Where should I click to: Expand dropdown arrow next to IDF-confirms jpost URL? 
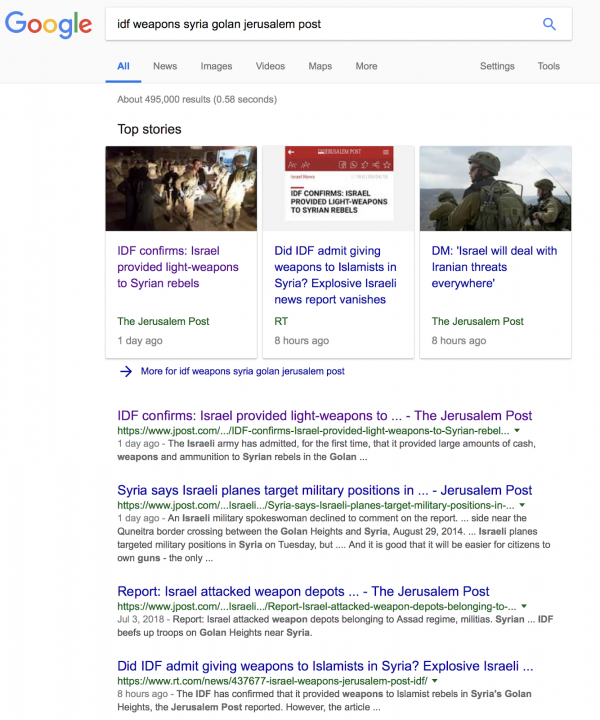pyautogui.click(x=517, y=431)
